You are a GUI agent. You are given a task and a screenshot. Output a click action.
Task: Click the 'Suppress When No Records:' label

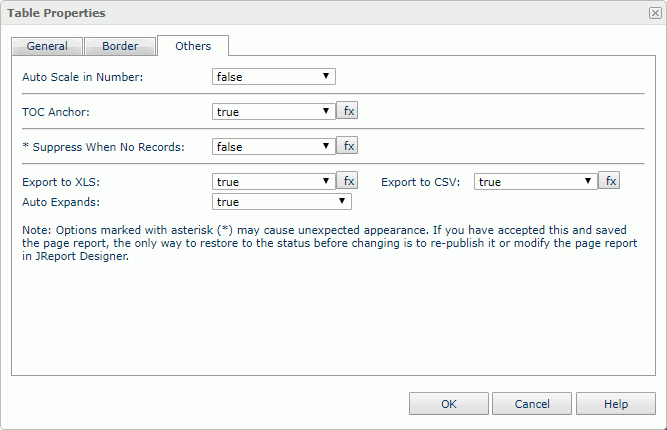point(103,147)
